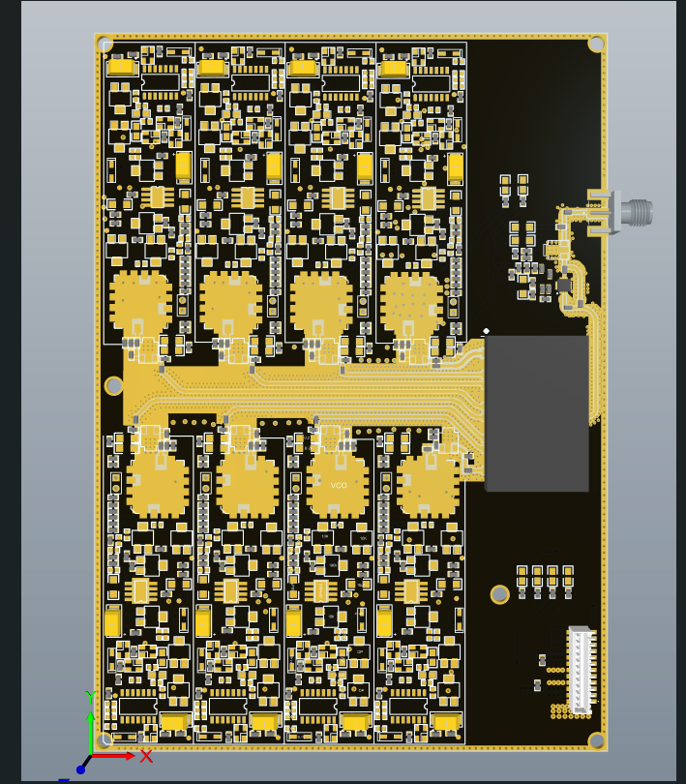Select the bottom-right corner mounting hole
Screen dimensions: 686x784
[x=596, y=740]
